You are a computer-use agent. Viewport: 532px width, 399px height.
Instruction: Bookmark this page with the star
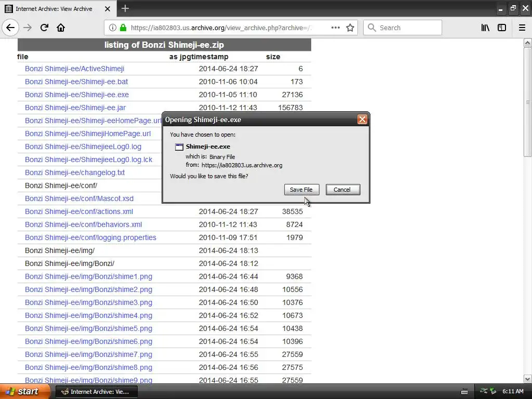[x=350, y=28]
